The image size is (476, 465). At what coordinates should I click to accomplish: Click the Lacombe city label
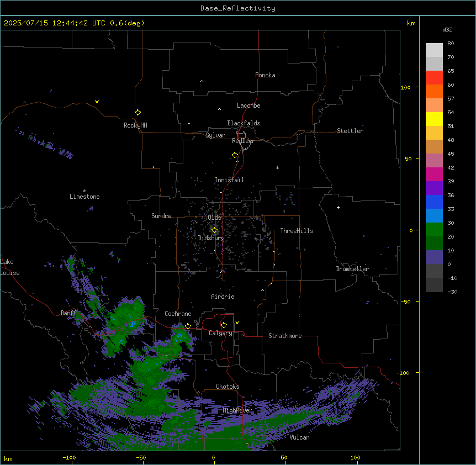(x=248, y=105)
